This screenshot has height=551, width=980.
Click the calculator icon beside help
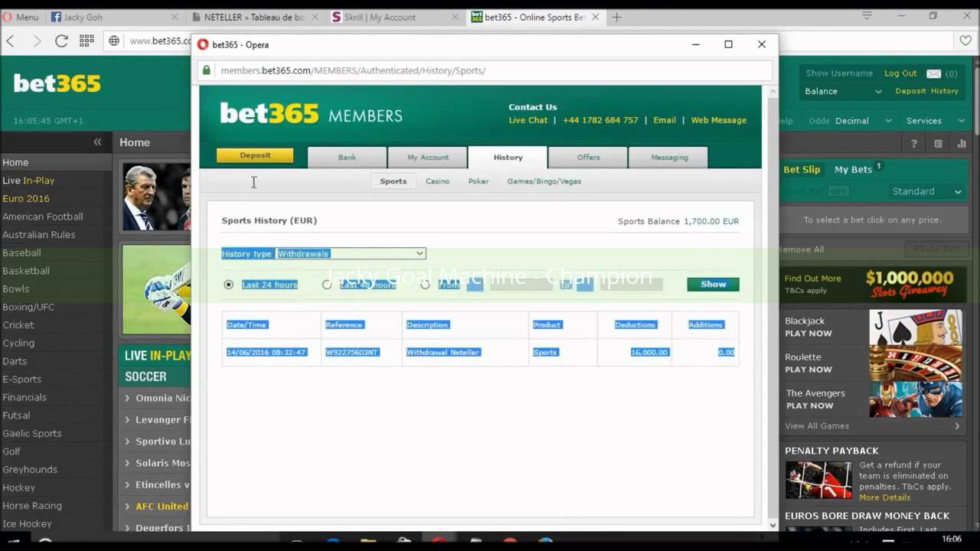pyautogui.click(x=938, y=143)
